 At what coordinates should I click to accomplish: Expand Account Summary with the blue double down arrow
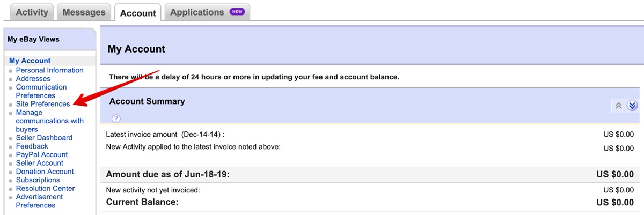point(632,106)
